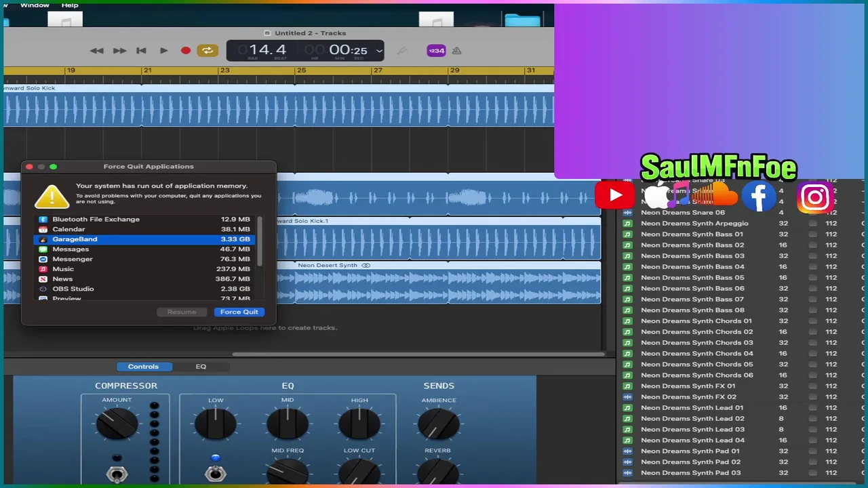Image resolution: width=868 pixels, height=488 pixels.
Task: Click the Resume button
Action: point(182,312)
